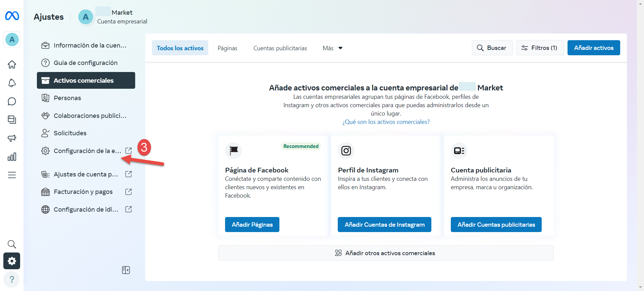Expand the Más dropdown

332,48
